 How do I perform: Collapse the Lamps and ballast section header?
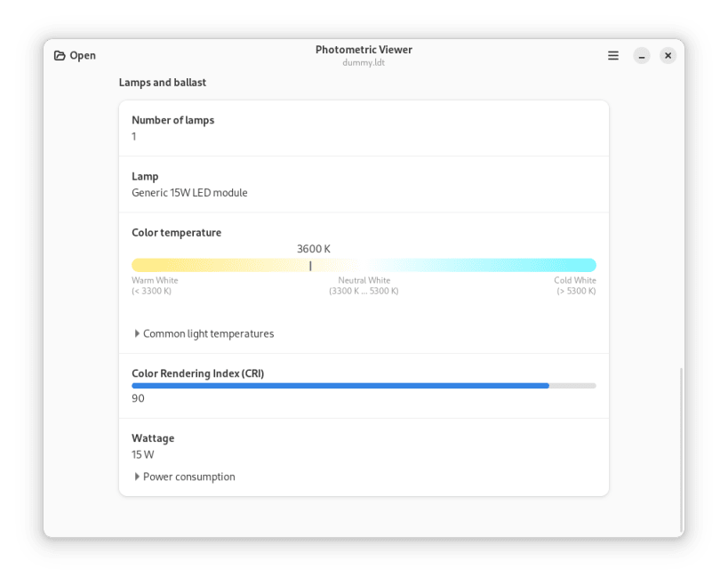161,82
